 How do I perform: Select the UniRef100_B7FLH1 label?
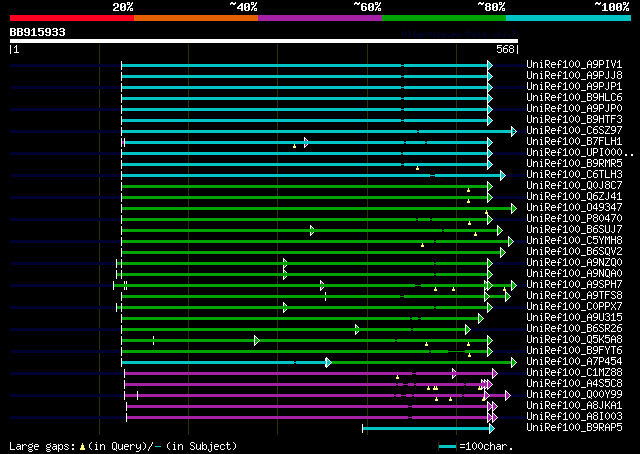(x=574, y=142)
